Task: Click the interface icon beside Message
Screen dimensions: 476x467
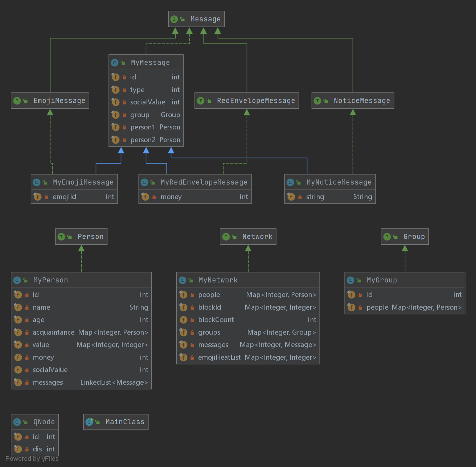Action: click(174, 19)
